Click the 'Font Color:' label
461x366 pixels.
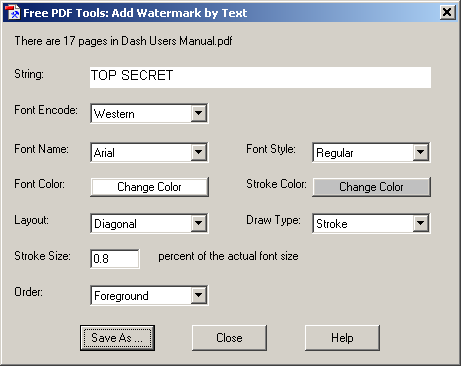click(x=39, y=184)
